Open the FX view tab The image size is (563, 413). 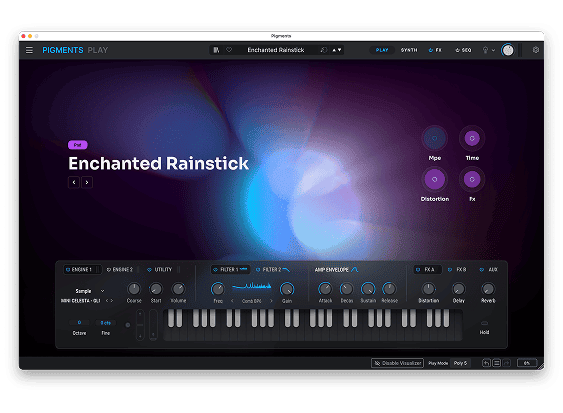(438, 50)
